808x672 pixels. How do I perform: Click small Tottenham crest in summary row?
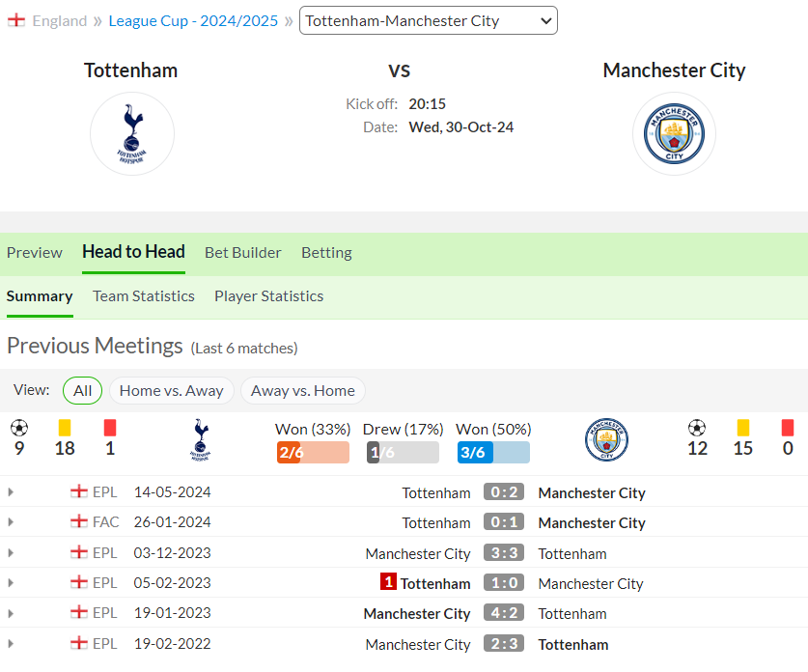pos(201,439)
